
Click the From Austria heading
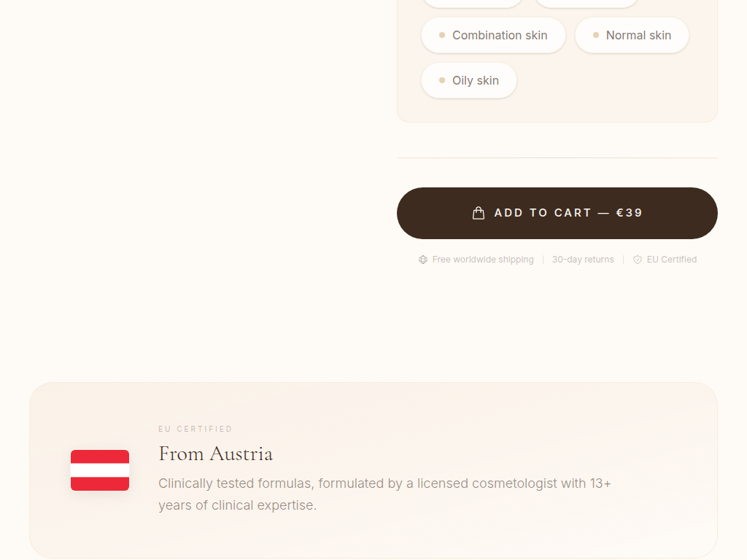point(216,454)
